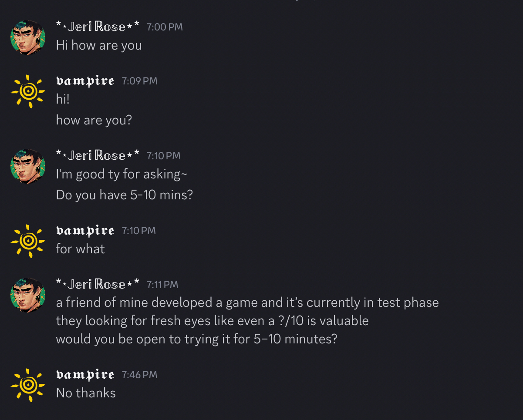The width and height of the screenshot is (523, 420).
Task: Select the "Do you have 5-10 mins?" message
Action: pos(124,195)
